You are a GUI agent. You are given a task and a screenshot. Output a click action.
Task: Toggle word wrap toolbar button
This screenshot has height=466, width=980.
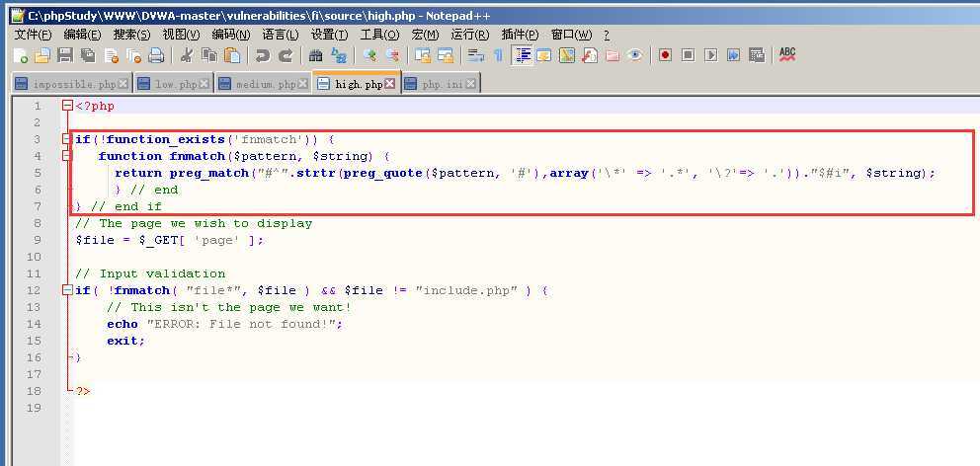coord(476,55)
